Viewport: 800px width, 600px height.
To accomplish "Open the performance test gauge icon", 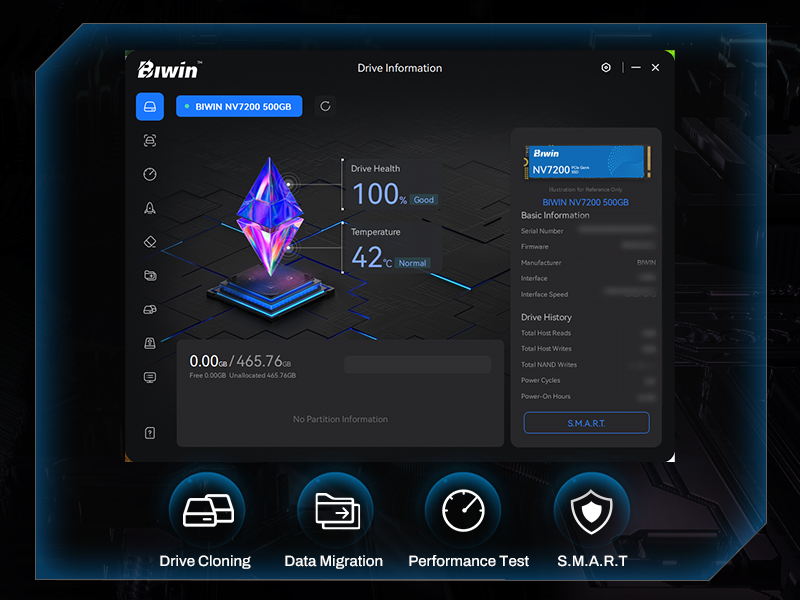I will click(x=150, y=174).
